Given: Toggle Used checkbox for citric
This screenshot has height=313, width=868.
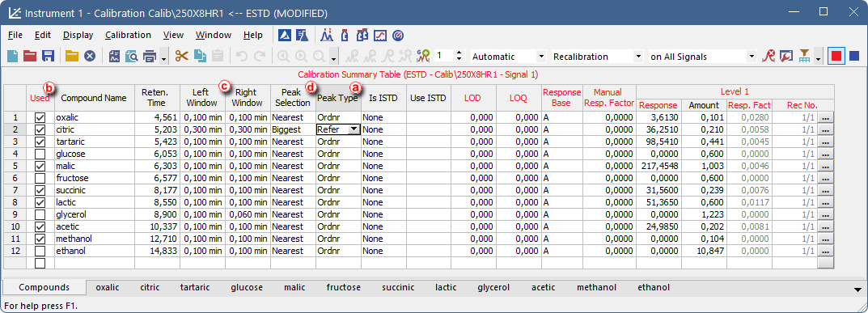Looking at the screenshot, I should [40, 129].
